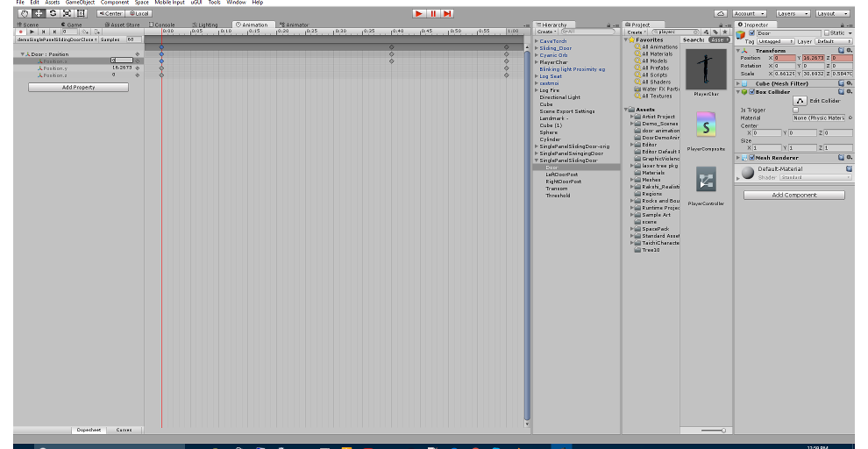The height and width of the screenshot is (449, 868).
Task: Toggle animation record mode button
Action: [x=21, y=32]
